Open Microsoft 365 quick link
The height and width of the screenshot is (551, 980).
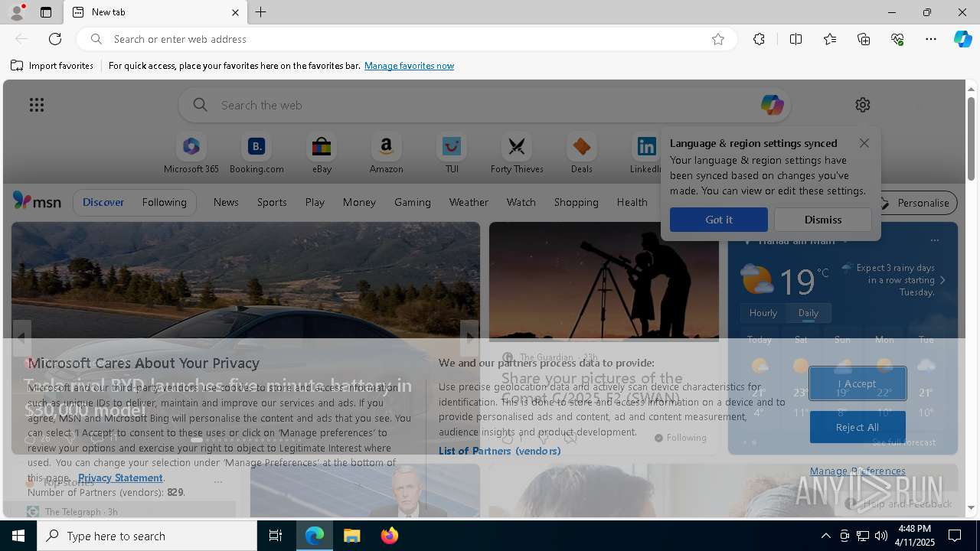point(191,154)
